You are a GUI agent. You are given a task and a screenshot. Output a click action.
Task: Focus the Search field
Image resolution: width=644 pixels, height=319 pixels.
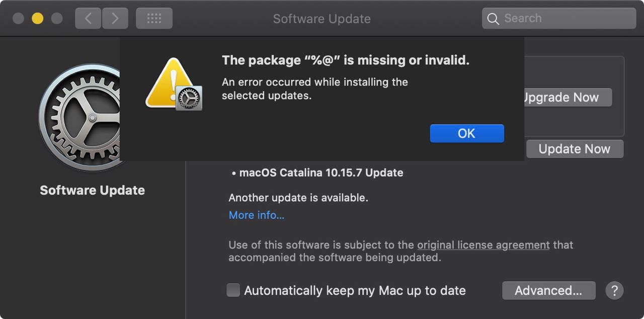tap(559, 19)
